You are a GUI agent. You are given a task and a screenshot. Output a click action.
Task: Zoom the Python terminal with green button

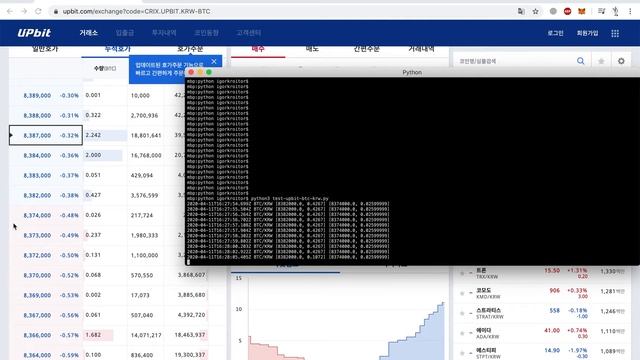pos(209,72)
